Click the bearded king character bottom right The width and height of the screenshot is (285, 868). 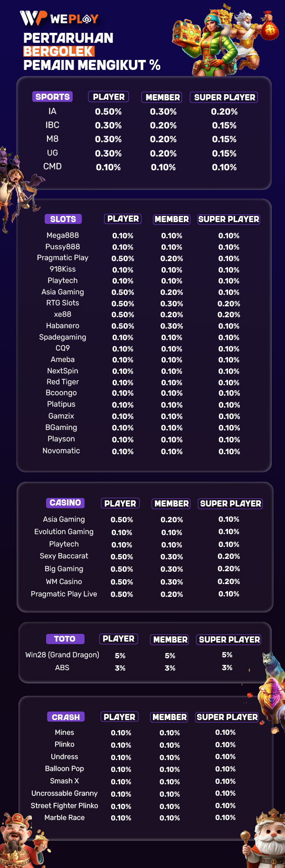click(x=265, y=839)
